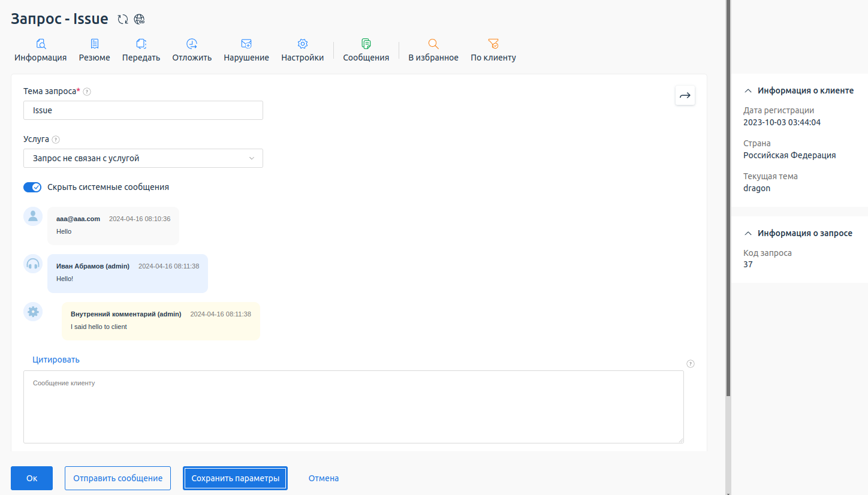Image resolution: width=868 pixels, height=495 pixels.
Task: Click the arrow button in the form corner
Action: pyautogui.click(x=685, y=95)
